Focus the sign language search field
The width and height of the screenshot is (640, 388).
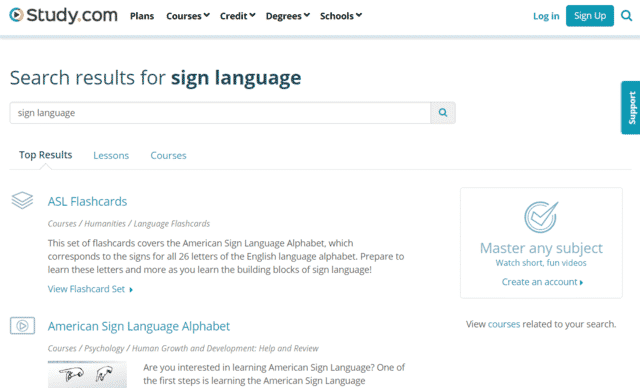(x=220, y=113)
